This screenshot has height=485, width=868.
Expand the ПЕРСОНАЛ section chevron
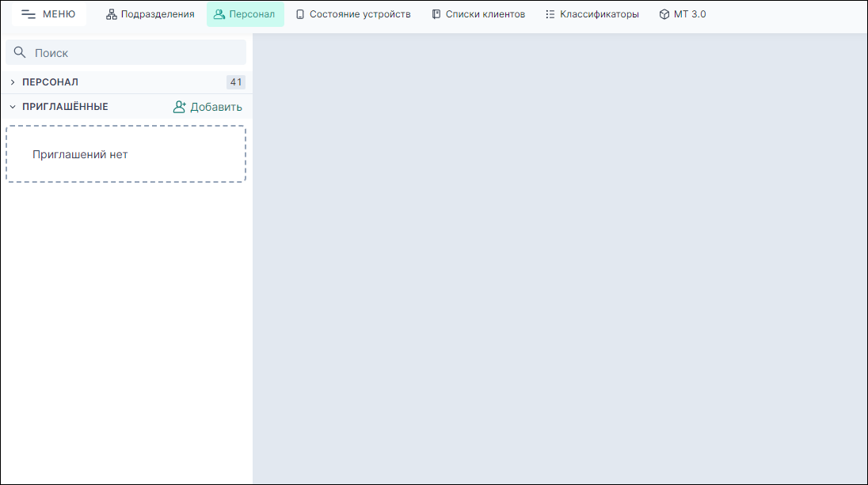click(13, 82)
